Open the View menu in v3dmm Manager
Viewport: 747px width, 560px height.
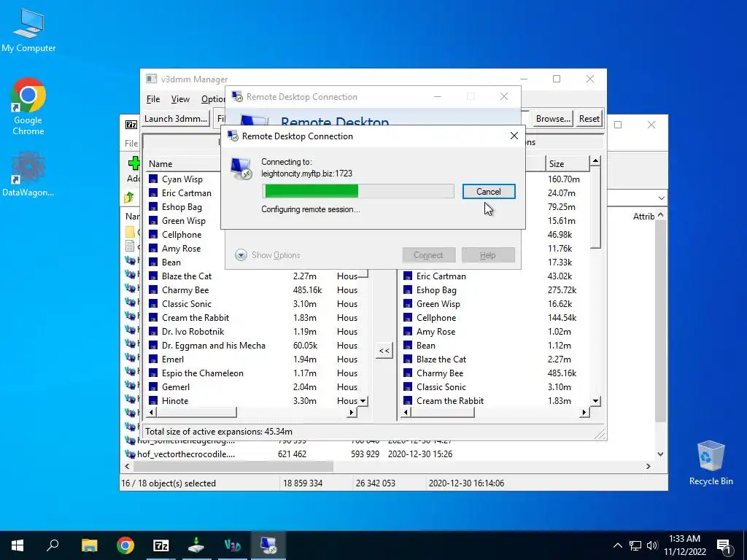180,99
